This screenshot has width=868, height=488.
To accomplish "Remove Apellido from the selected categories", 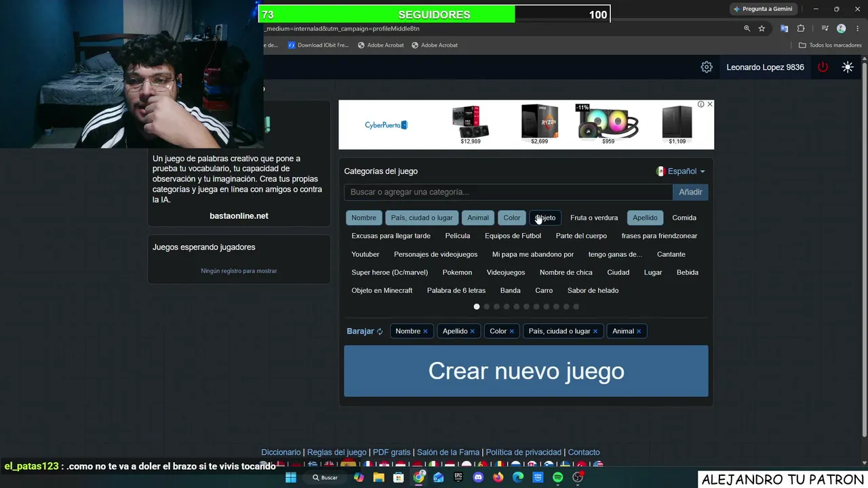I will [x=472, y=331].
